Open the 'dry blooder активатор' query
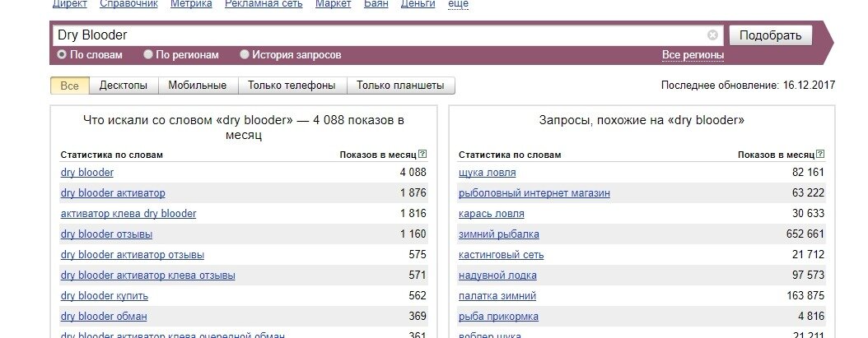 tap(113, 193)
